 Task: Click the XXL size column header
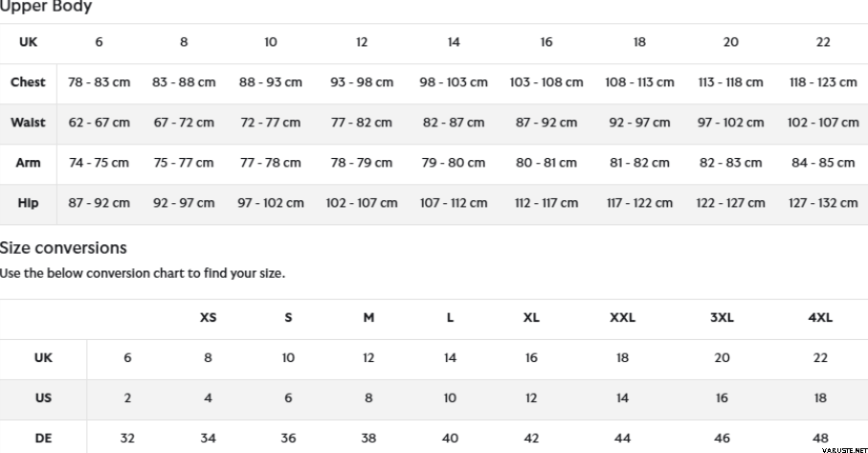pos(622,318)
